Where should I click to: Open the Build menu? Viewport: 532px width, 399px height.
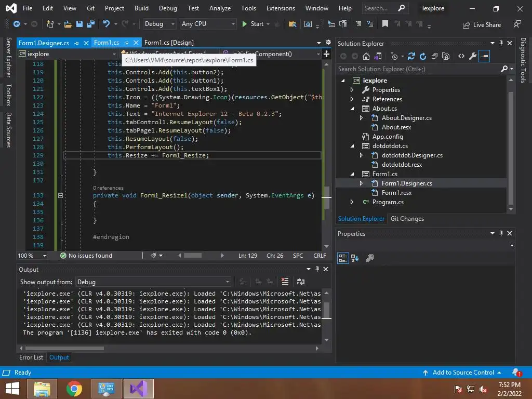pyautogui.click(x=141, y=8)
